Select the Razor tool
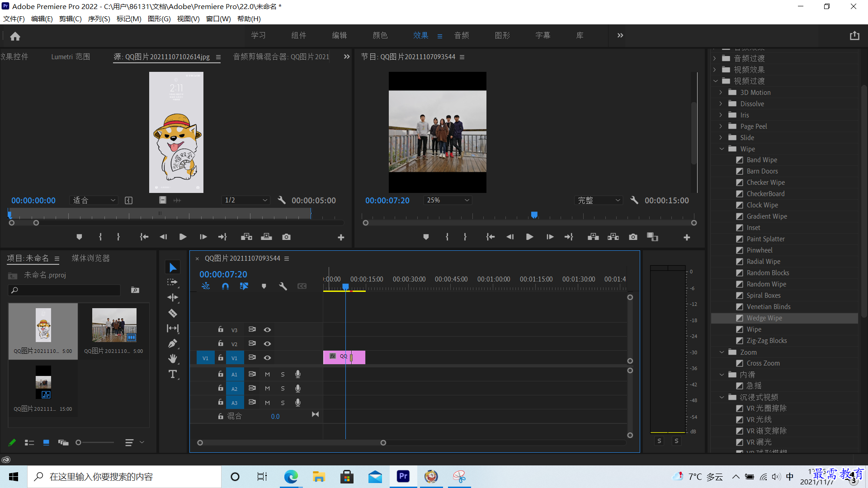The width and height of the screenshot is (868, 488). tap(173, 313)
